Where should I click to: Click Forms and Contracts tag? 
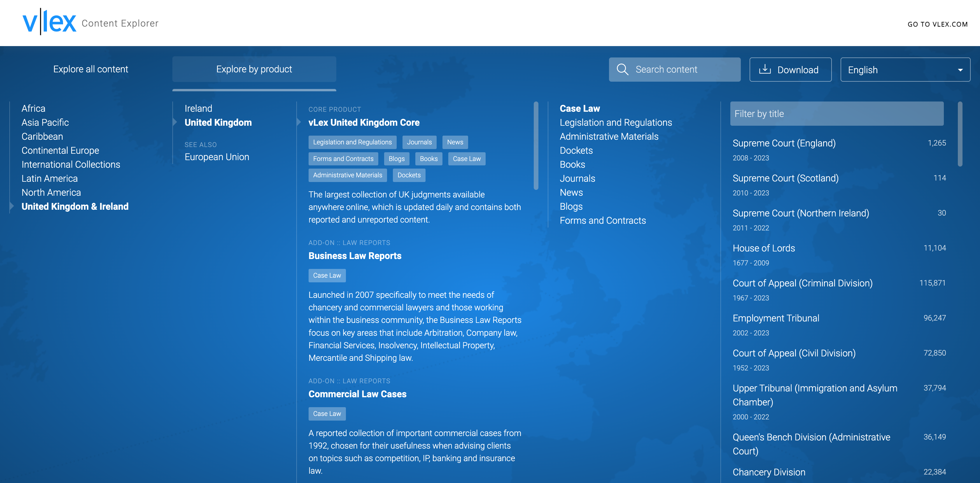pyautogui.click(x=343, y=159)
